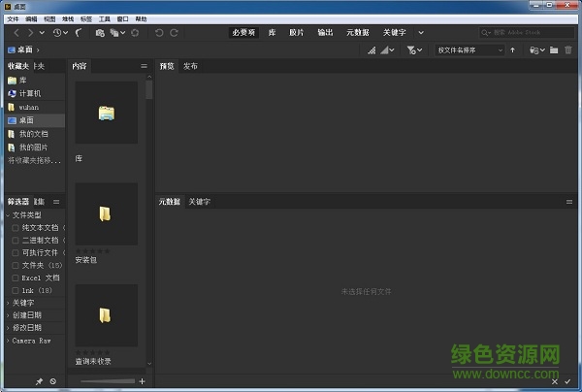Expand the 关键字 filter group
This screenshot has width=582, height=392.
[8, 303]
